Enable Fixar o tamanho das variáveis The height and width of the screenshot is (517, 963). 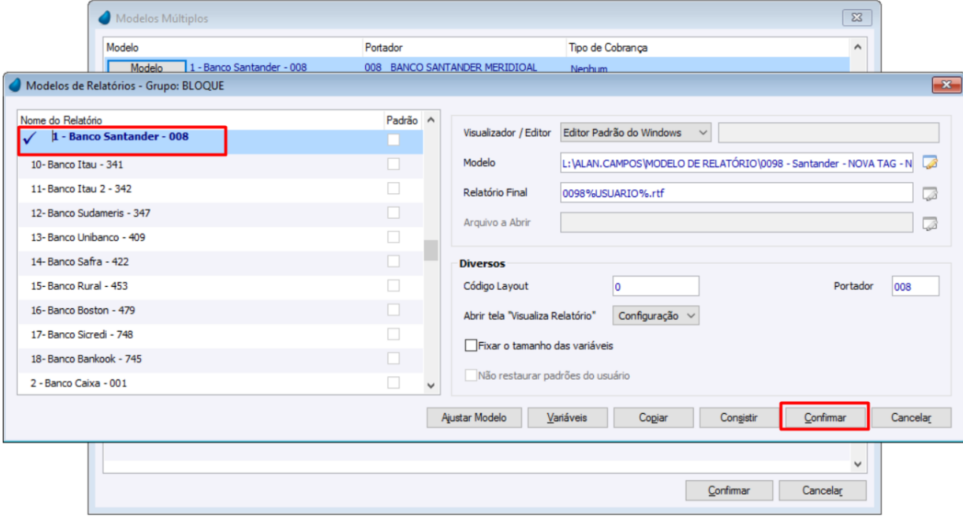(470, 346)
